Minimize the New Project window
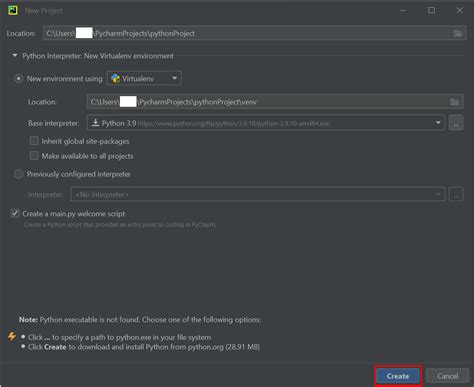474x387 pixels. click(x=403, y=10)
